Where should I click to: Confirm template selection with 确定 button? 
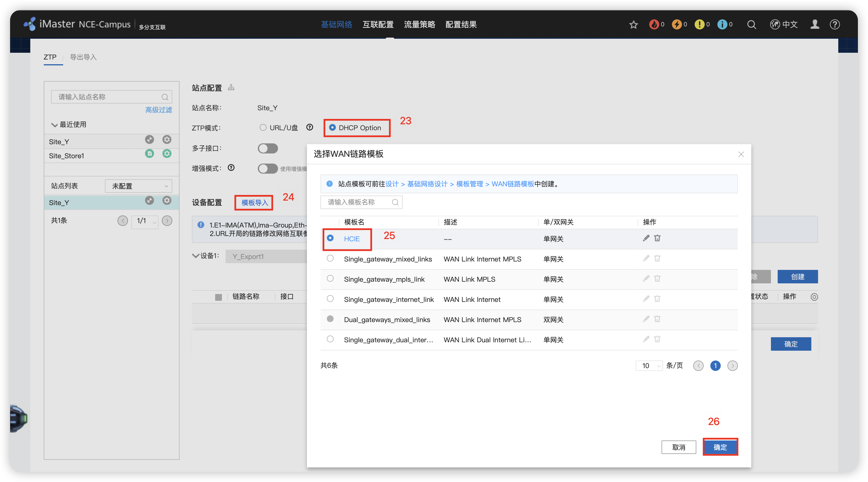point(720,447)
